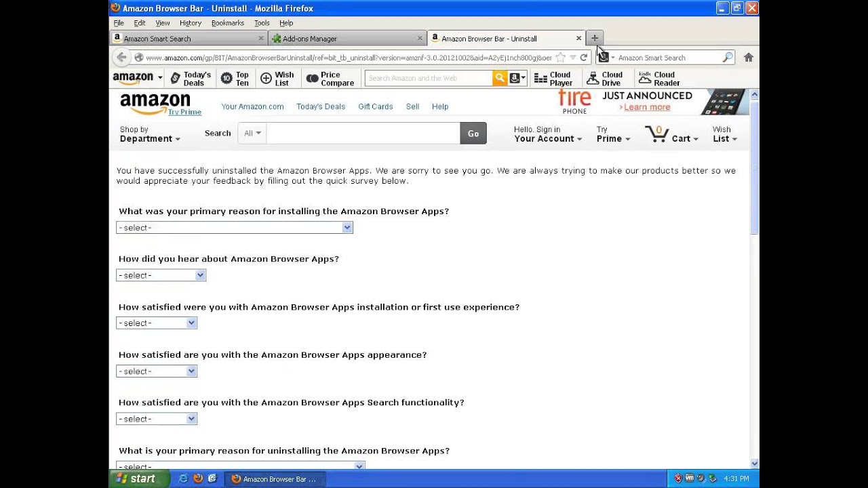The image size is (868, 488).
Task: Go to the Firefox home page icon
Action: pos(749,58)
